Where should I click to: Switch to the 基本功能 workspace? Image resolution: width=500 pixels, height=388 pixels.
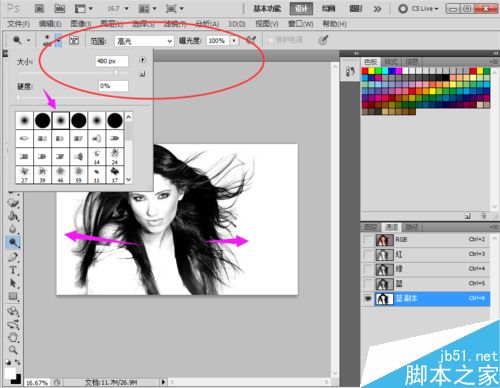[x=267, y=9]
